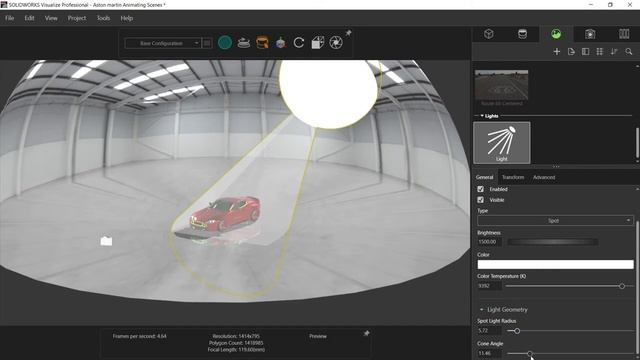Click the Frames per second readout

(140, 336)
